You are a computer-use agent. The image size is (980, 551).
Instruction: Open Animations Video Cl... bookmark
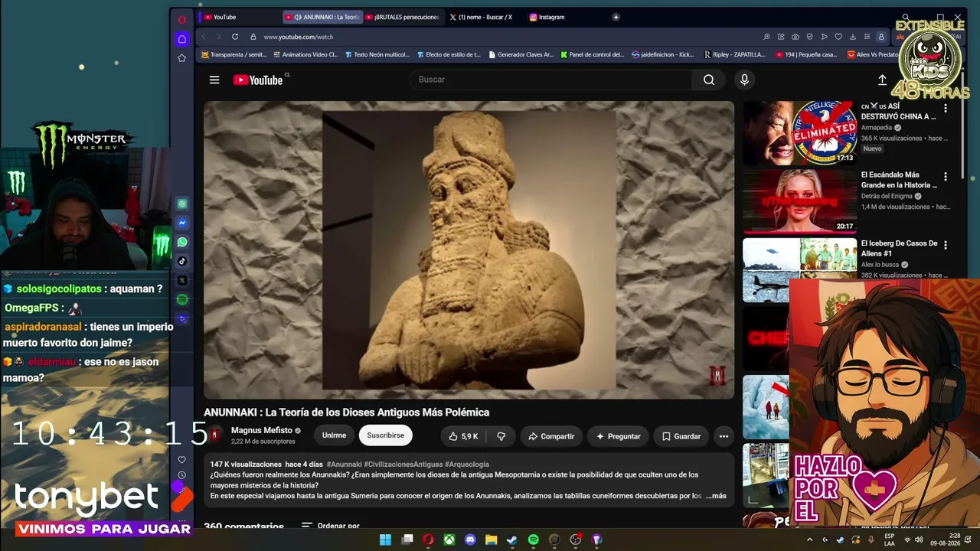pos(305,55)
